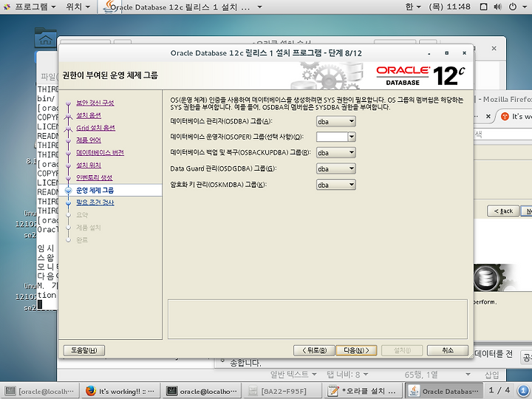Image resolution: width=532 pixels, height=399 pixels.
Task: Click Firefox icon in taskbar
Action: click(90, 391)
